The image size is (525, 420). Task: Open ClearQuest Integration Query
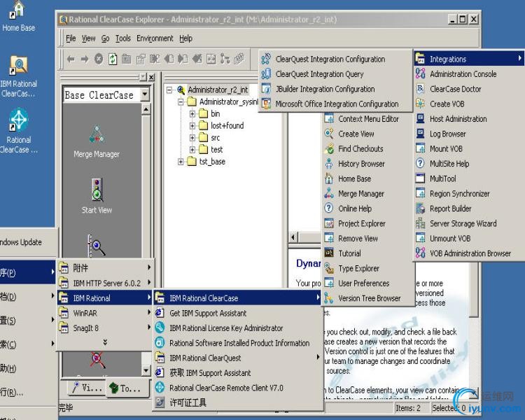[335, 74]
